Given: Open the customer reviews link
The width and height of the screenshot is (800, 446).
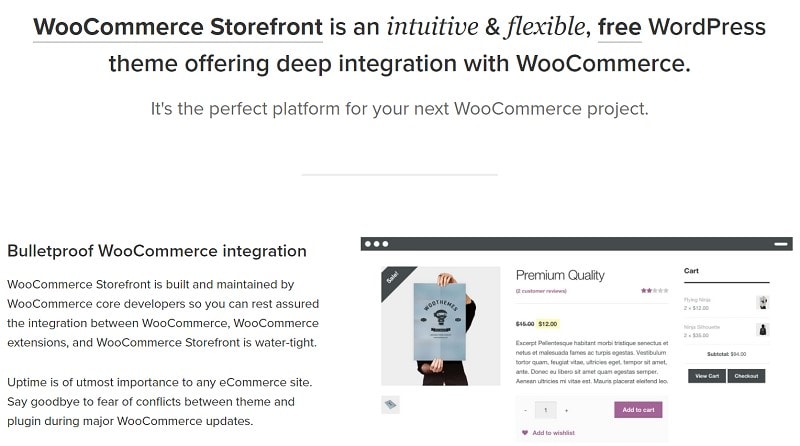Looking at the screenshot, I should tap(541, 291).
